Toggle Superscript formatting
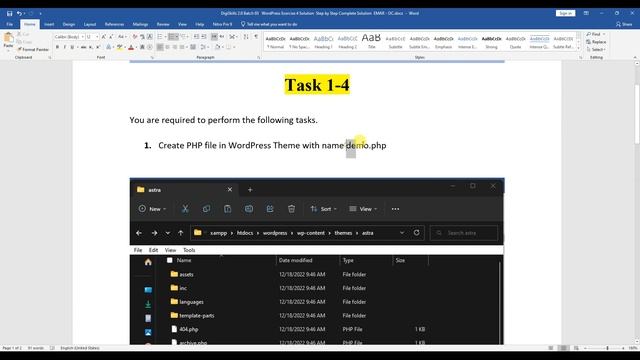This screenshot has width=640, height=360. (98, 47)
